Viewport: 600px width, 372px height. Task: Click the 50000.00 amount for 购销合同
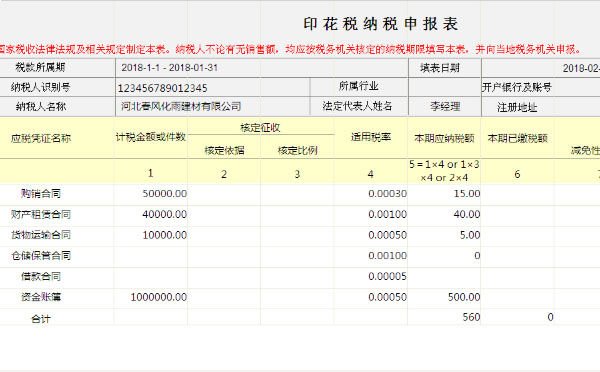(151, 194)
